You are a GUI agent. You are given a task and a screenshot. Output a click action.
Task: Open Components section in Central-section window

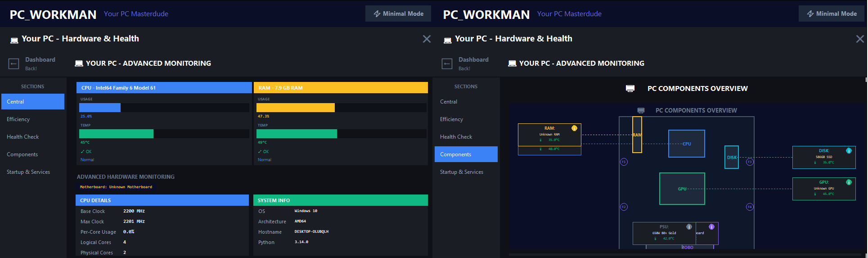(33, 154)
